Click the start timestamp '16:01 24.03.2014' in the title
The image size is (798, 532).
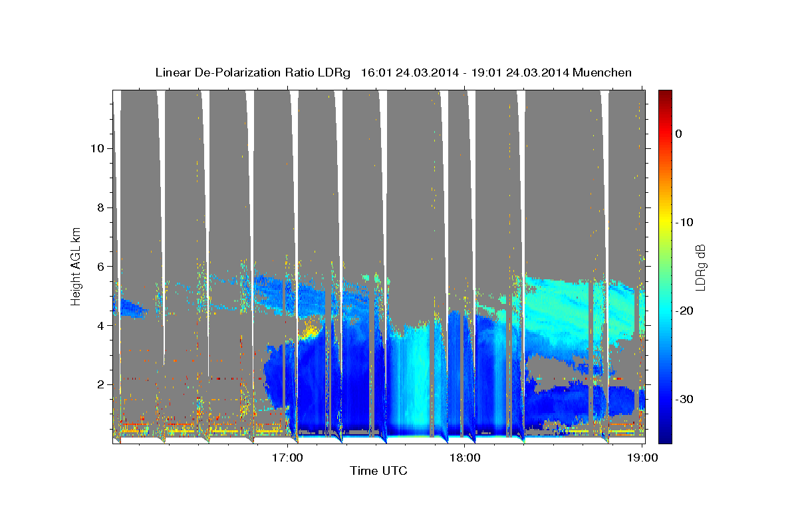[410, 72]
